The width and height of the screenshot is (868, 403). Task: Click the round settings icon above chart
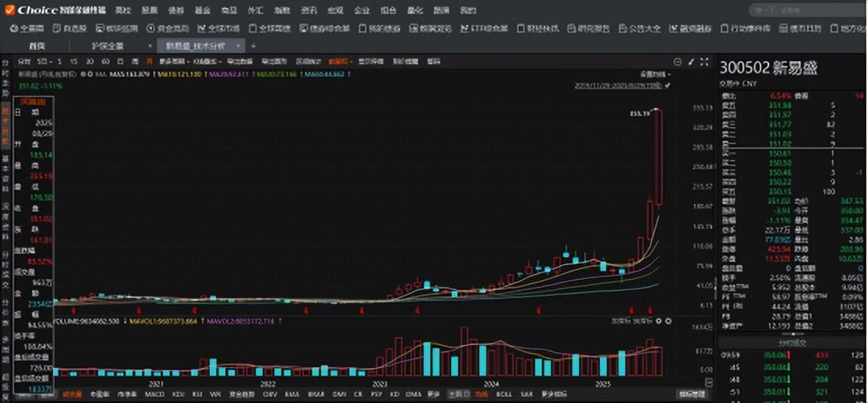(678, 61)
